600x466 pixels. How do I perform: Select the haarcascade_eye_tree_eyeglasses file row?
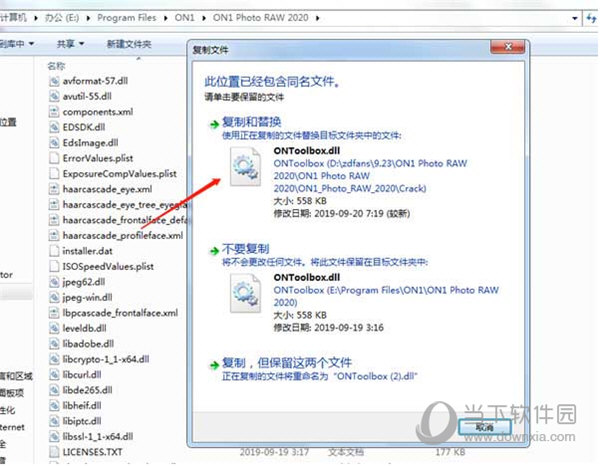(119, 205)
